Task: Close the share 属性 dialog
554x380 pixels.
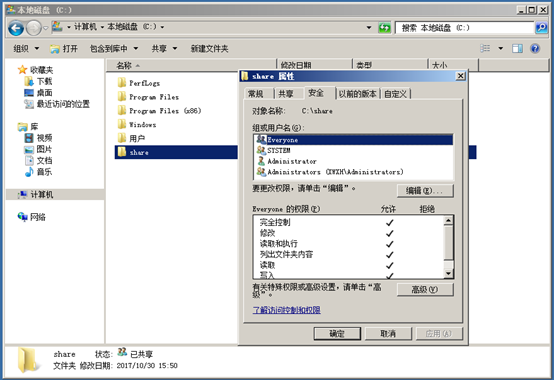Action: pos(460,76)
